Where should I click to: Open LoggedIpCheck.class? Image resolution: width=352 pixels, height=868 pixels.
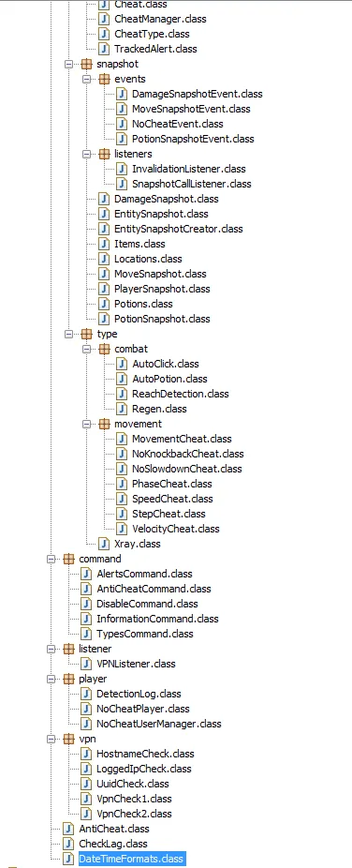pyautogui.click(x=143, y=769)
